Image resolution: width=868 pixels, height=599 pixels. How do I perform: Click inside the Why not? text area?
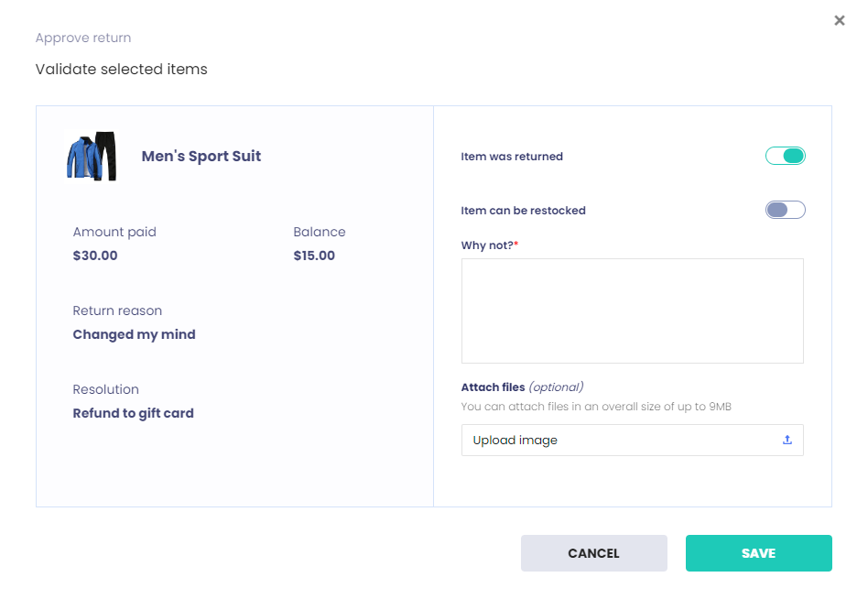632,310
